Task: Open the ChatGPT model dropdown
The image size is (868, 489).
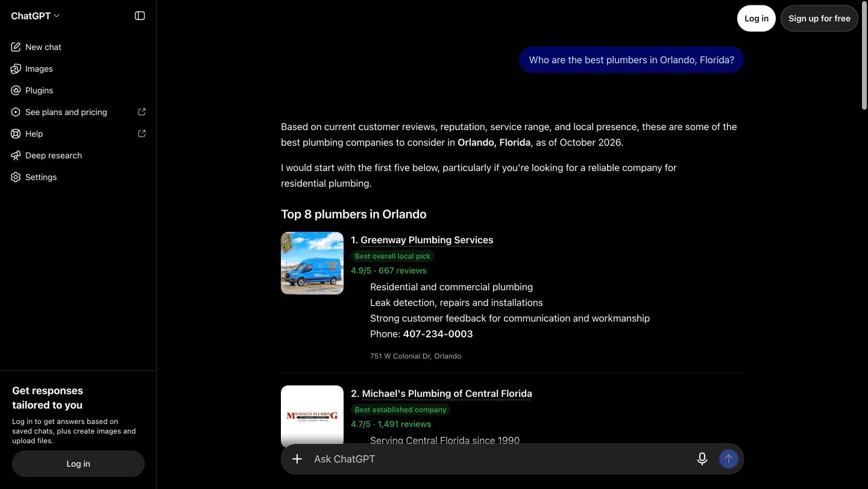Action: click(x=36, y=16)
